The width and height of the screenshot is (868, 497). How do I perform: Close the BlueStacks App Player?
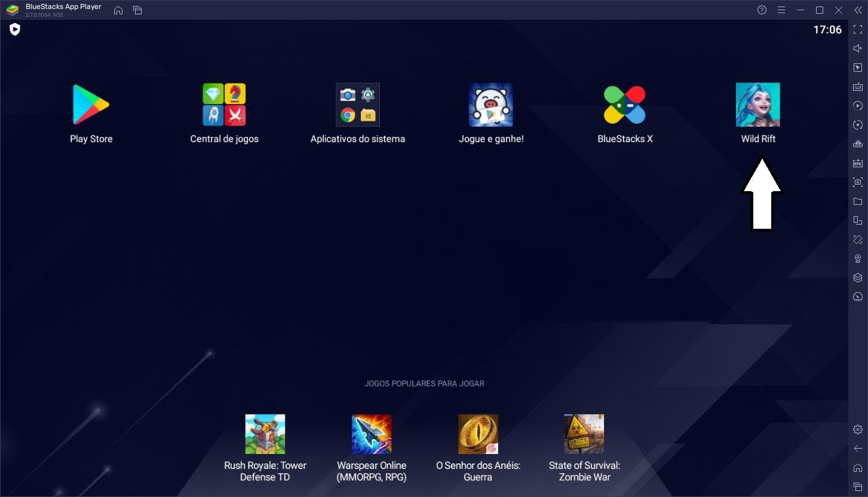pos(839,10)
